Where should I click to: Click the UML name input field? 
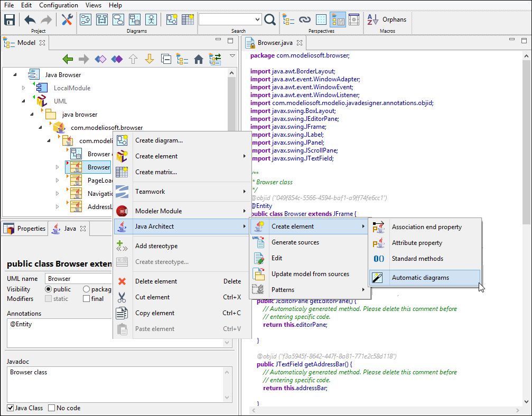78,279
